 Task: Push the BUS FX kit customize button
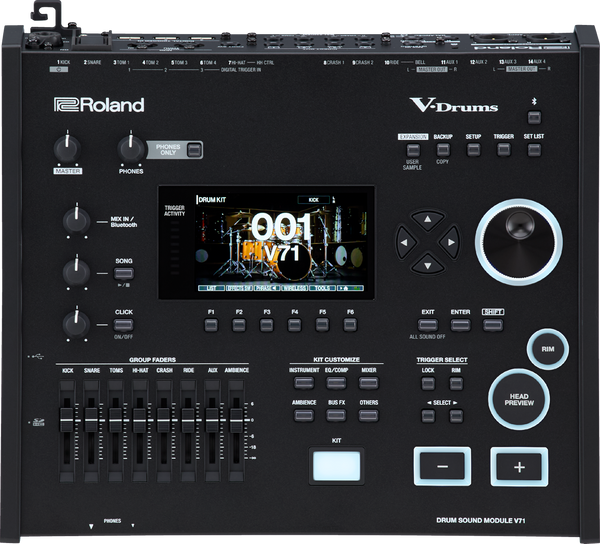pyautogui.click(x=336, y=415)
